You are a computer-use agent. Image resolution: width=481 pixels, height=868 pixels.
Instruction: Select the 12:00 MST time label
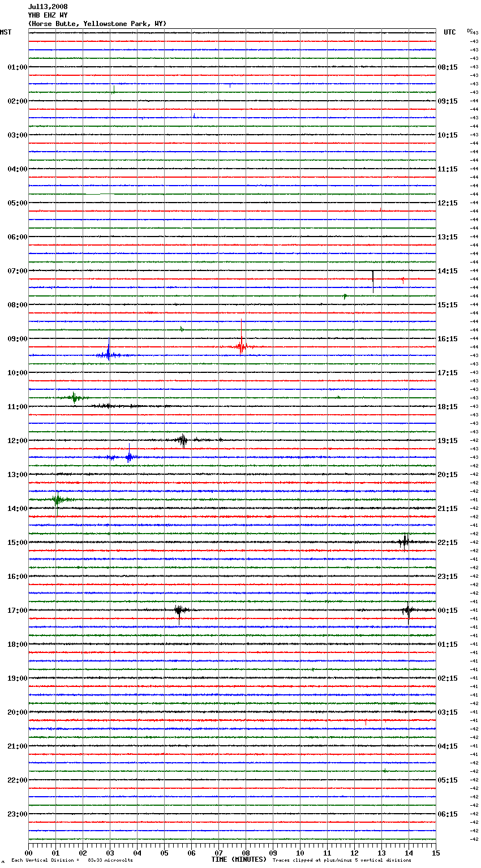pos(18,441)
